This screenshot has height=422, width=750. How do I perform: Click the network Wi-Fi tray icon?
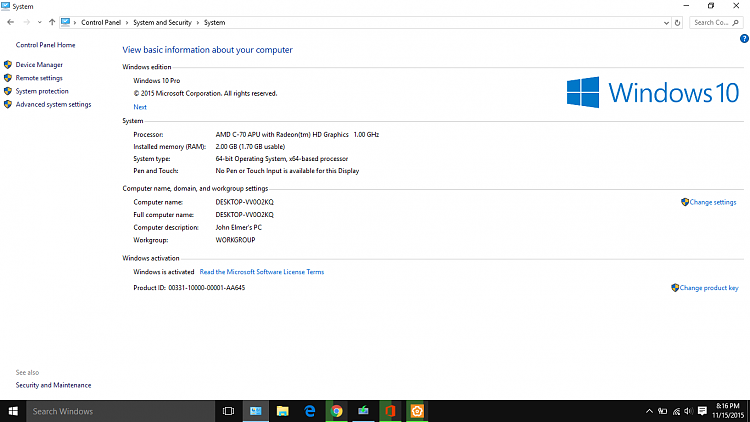(x=676, y=411)
